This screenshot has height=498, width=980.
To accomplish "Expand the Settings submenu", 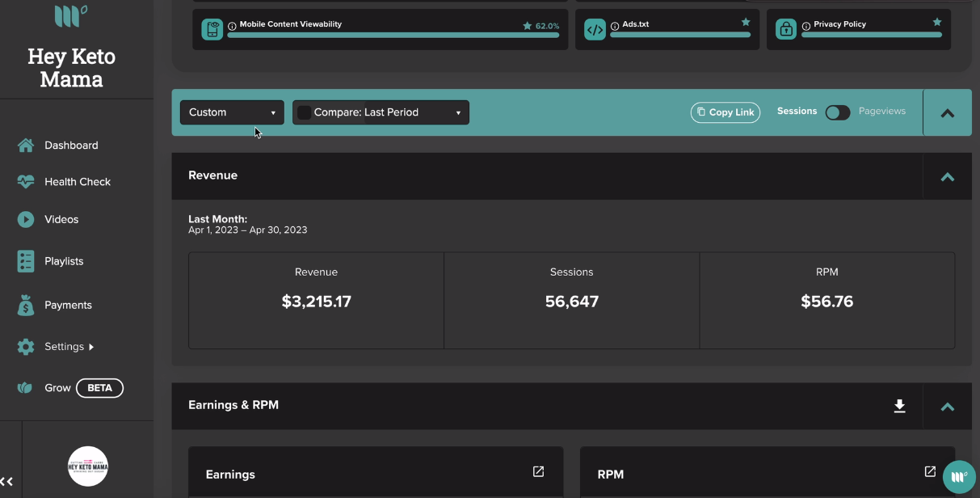I will (x=69, y=347).
